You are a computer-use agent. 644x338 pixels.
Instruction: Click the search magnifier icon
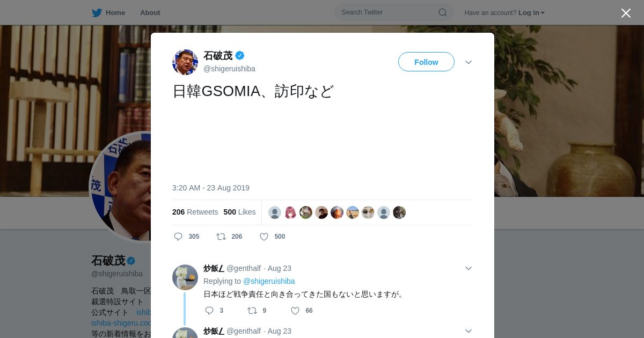(443, 12)
